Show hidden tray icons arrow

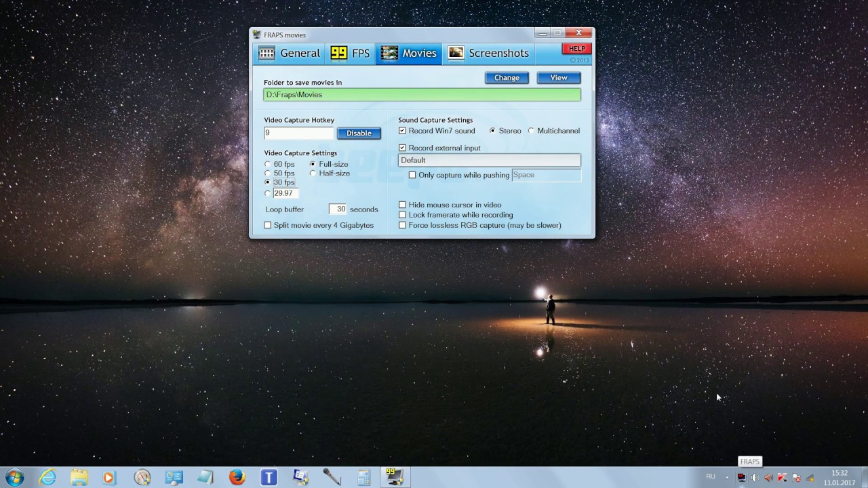(x=727, y=477)
